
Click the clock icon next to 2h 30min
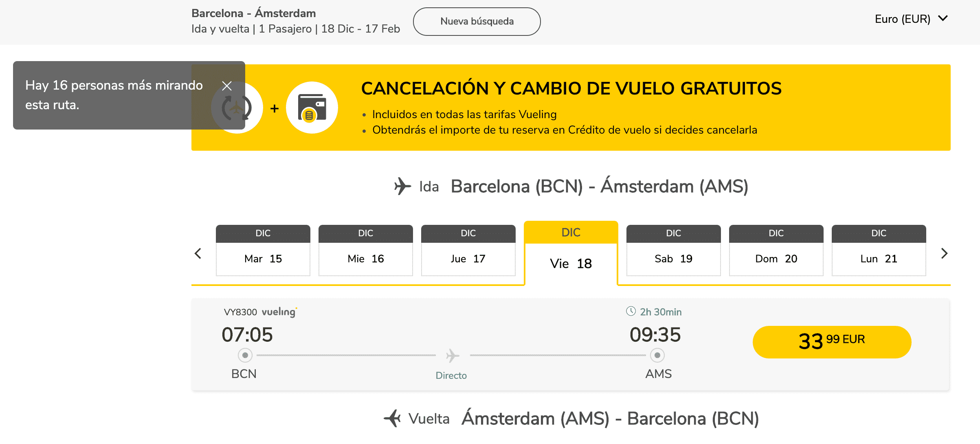[631, 311]
